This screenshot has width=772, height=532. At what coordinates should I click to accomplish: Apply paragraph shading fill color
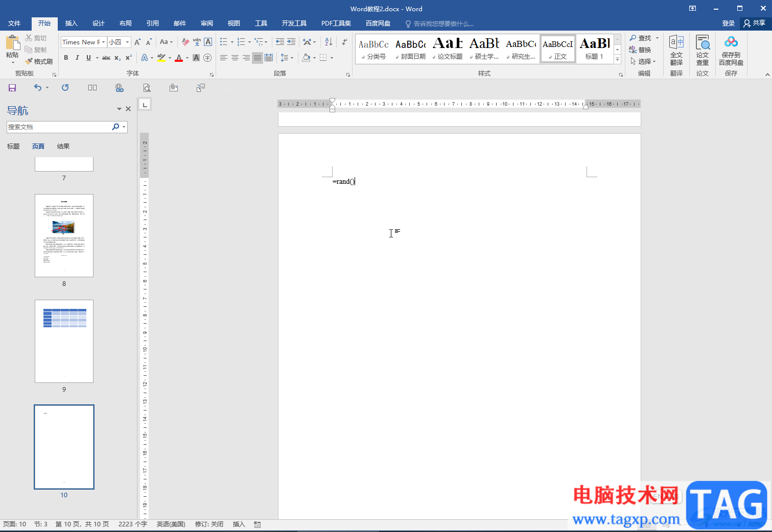point(306,58)
